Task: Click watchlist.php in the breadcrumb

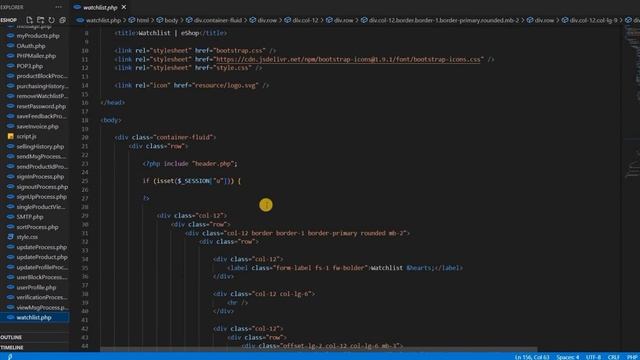Action: 103,20
